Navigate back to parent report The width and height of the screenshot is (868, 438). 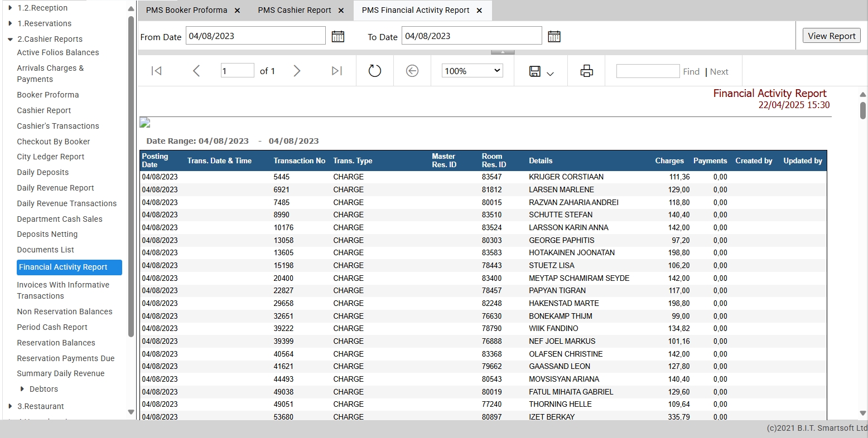[x=412, y=71]
